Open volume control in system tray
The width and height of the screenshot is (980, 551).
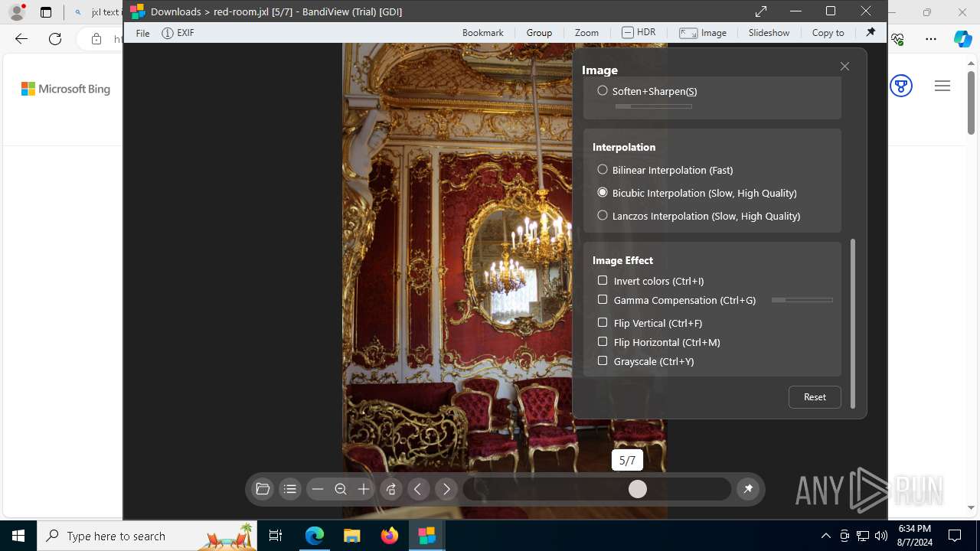tap(880, 536)
